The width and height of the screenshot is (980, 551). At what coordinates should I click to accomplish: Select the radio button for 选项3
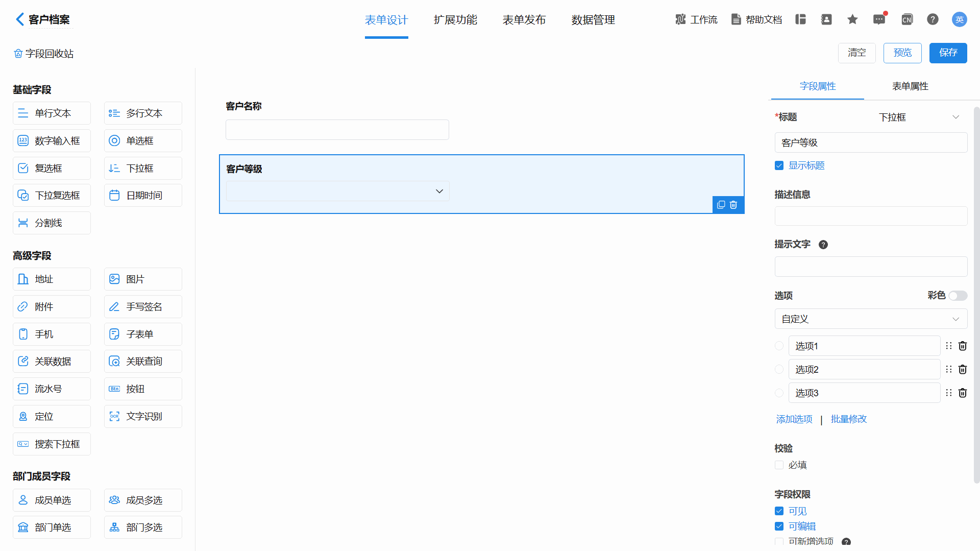[x=779, y=393]
